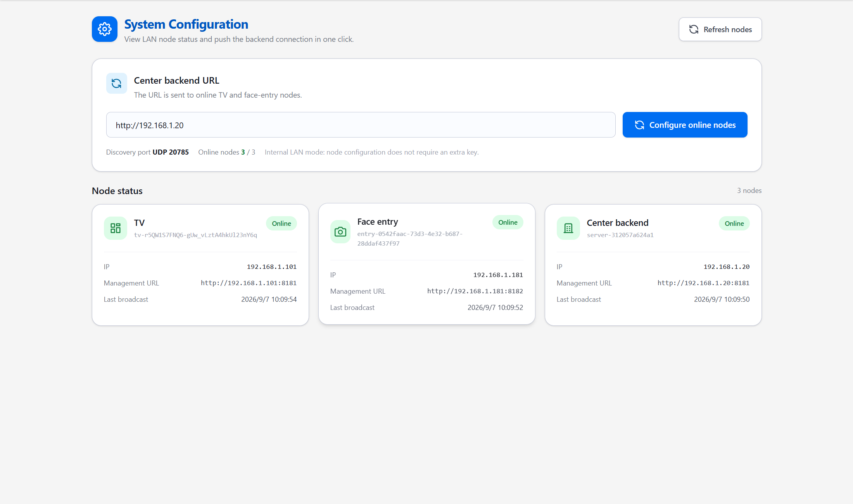Viewport: 853px width, 504px height.
Task: Click IP value 192.168.1.181
Action: point(498,275)
